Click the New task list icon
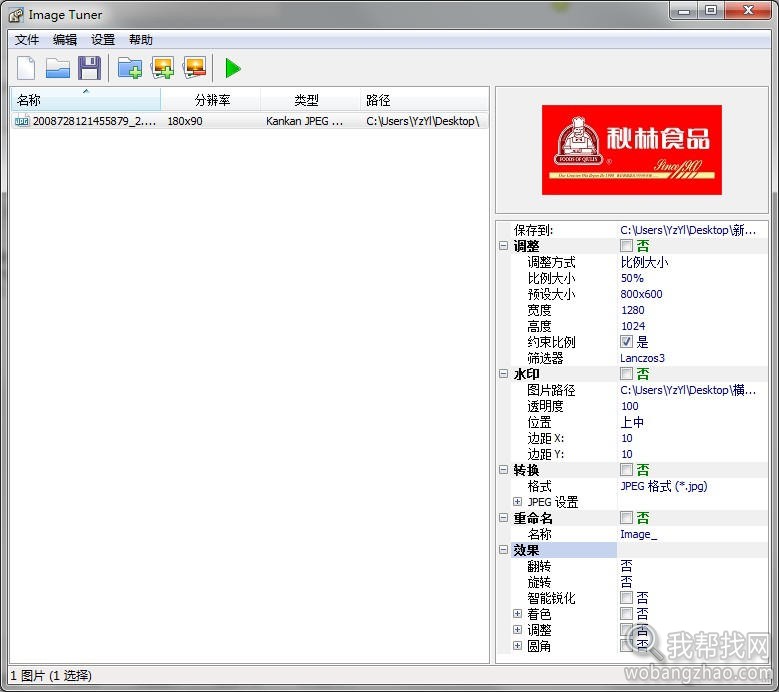This screenshot has width=779, height=692. 26,68
